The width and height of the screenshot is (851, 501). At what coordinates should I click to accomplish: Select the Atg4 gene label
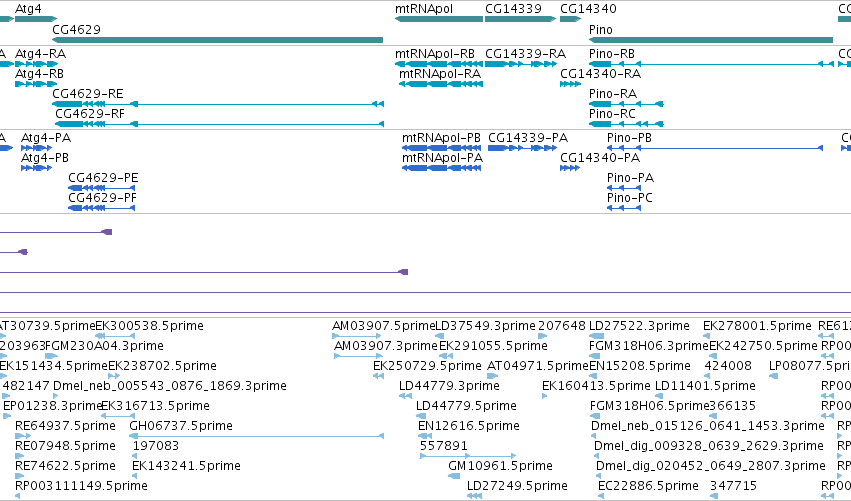point(28,9)
